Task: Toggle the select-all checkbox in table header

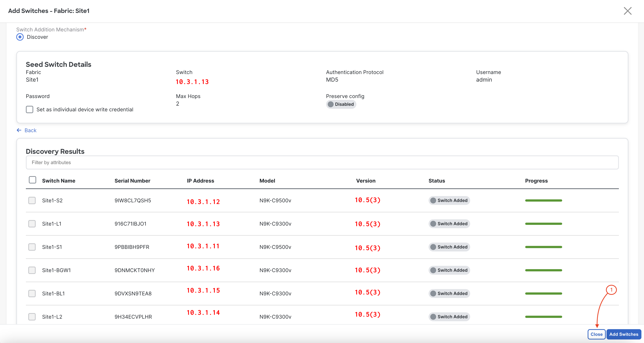Action: tap(33, 180)
